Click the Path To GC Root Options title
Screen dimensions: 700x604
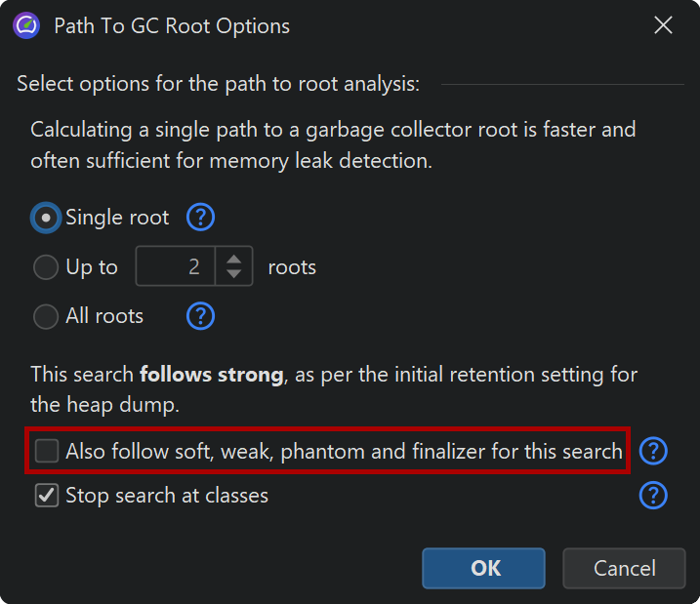tap(172, 25)
